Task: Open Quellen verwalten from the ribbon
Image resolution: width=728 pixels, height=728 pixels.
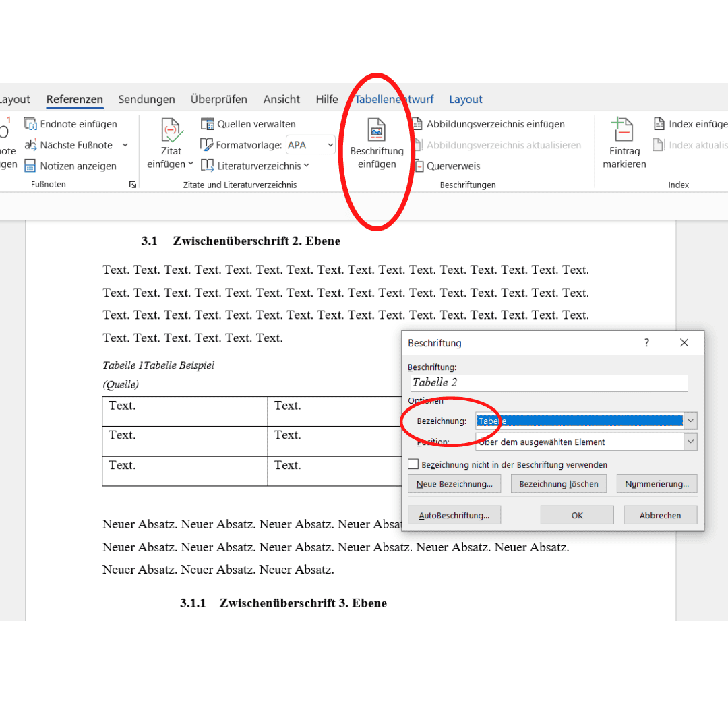Action: point(248,124)
